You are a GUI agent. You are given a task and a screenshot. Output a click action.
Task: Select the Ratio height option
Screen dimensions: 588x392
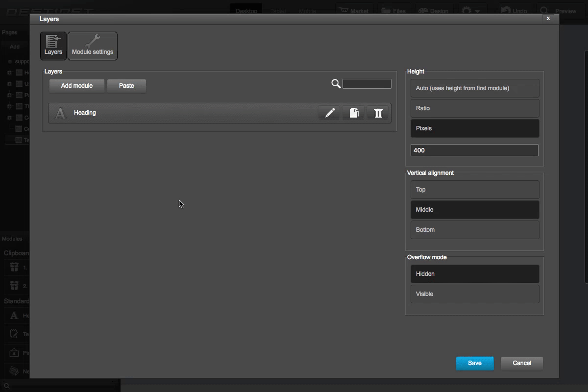pyautogui.click(x=474, y=108)
